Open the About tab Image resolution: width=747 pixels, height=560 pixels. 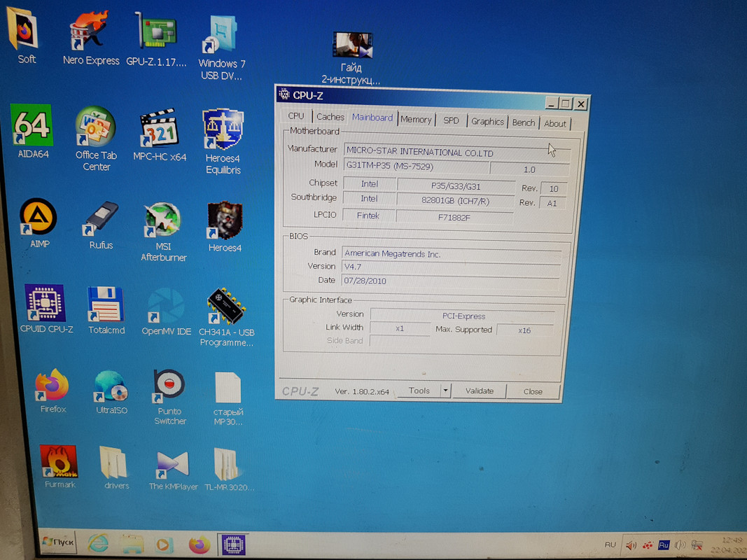[555, 124]
